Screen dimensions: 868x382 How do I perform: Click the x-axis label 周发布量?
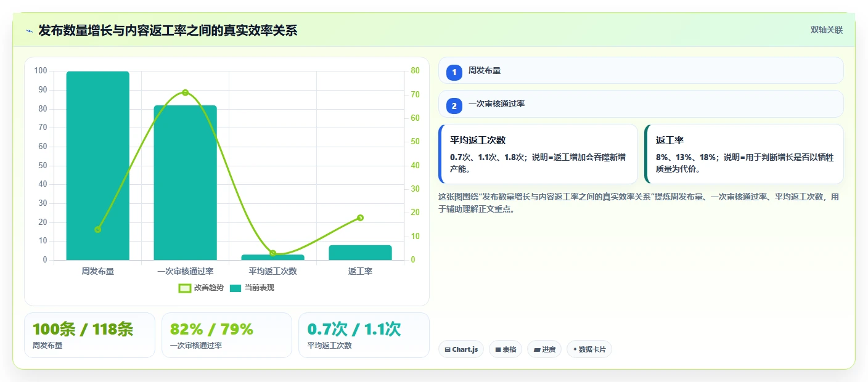point(97,271)
